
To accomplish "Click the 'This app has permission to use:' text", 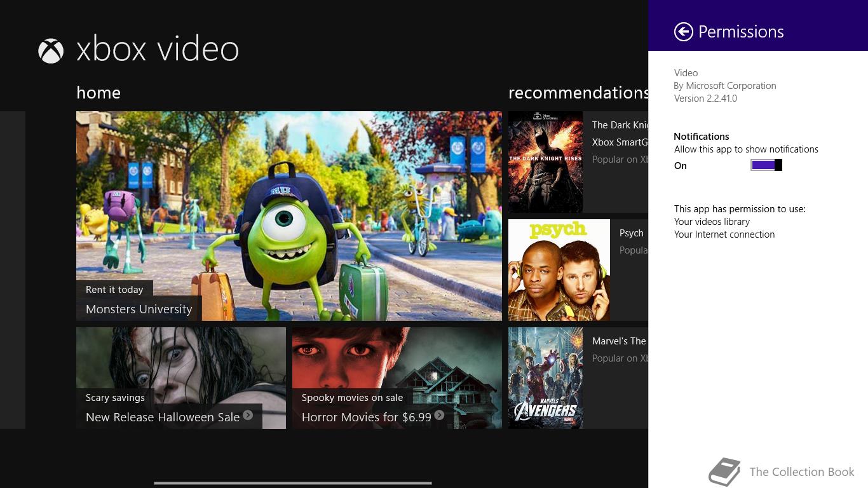I will click(x=740, y=209).
